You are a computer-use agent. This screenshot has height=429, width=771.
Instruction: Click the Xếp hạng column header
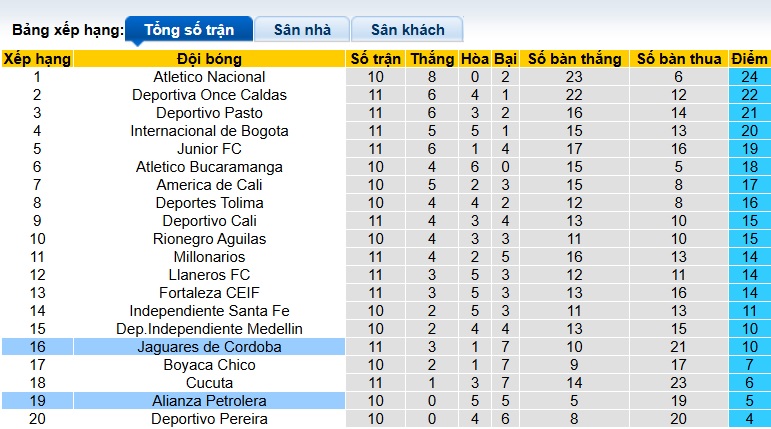pos(37,59)
